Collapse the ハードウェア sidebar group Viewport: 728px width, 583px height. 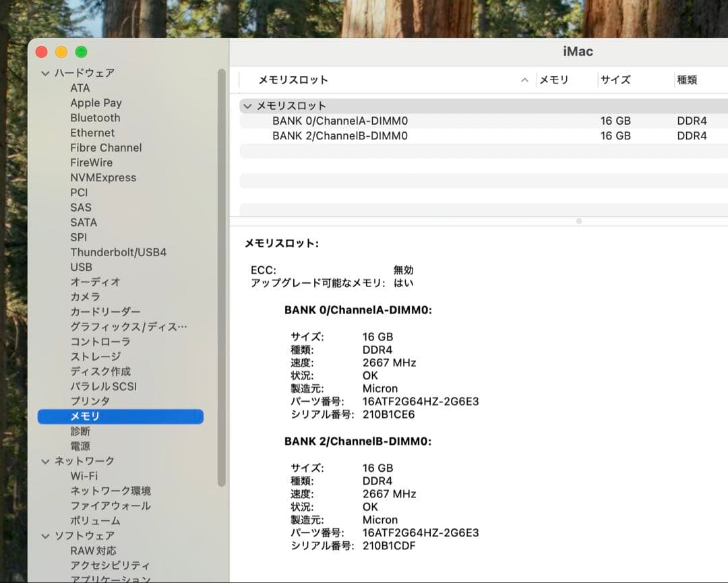45,73
